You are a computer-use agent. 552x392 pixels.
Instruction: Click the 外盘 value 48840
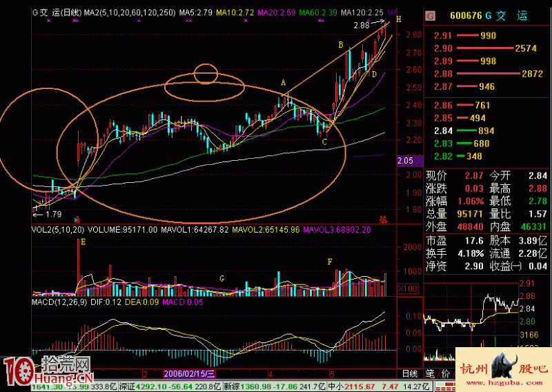pyautogui.click(x=470, y=227)
